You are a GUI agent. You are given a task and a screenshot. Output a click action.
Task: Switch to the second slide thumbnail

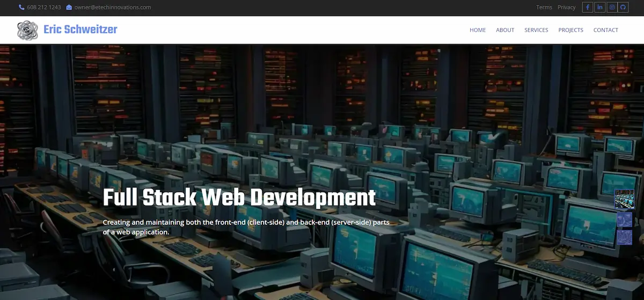[624, 219]
